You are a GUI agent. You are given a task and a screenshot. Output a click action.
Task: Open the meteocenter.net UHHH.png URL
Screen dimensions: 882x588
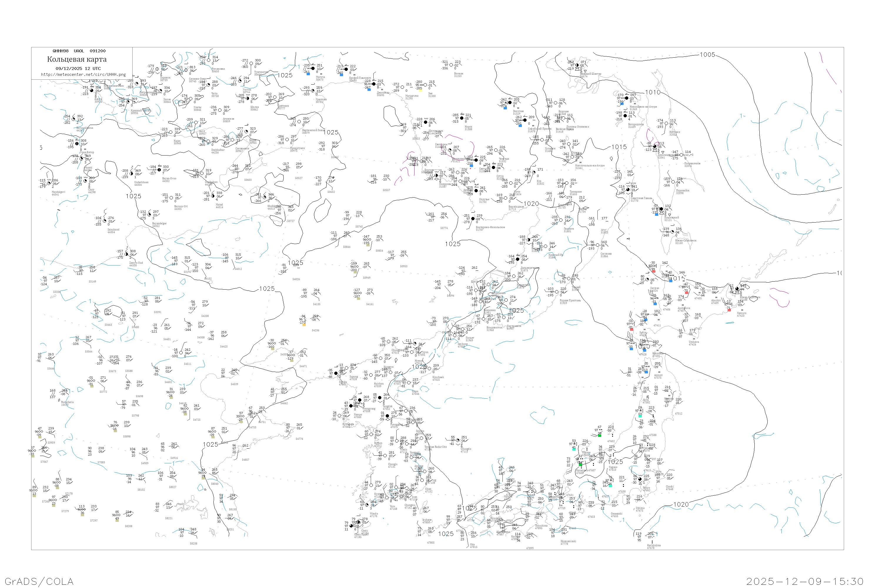tap(83, 75)
